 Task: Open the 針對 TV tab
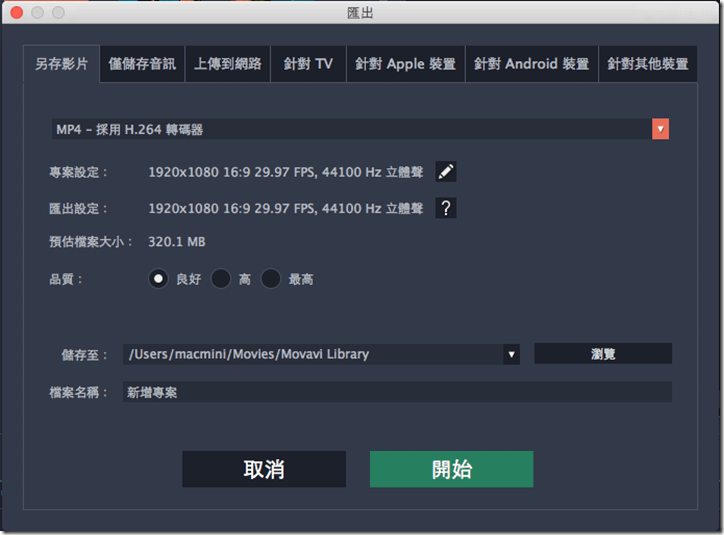308,64
